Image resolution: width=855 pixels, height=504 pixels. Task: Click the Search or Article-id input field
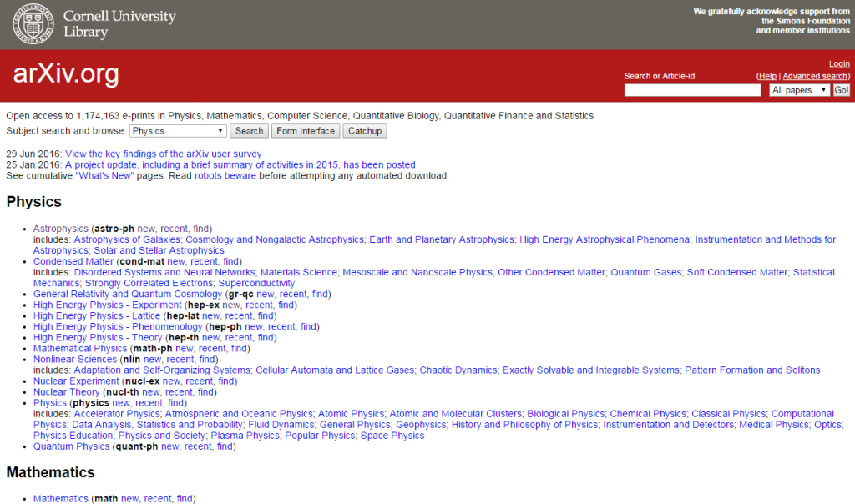coord(692,90)
